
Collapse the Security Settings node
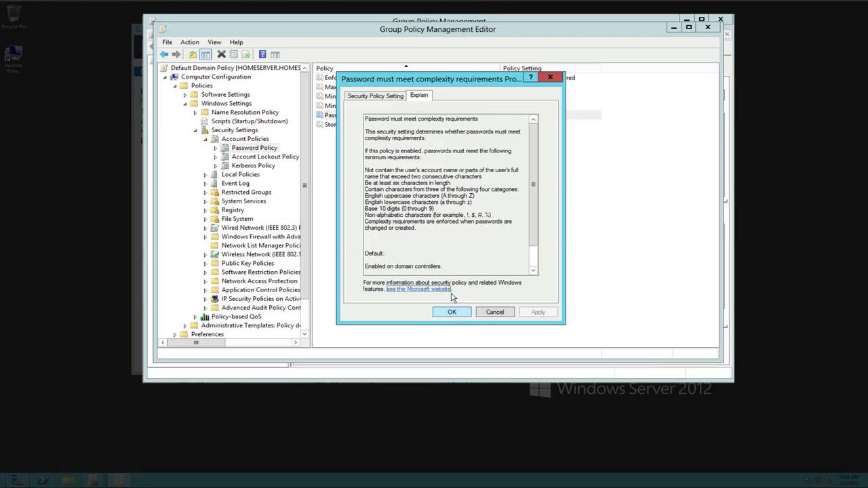(x=195, y=130)
